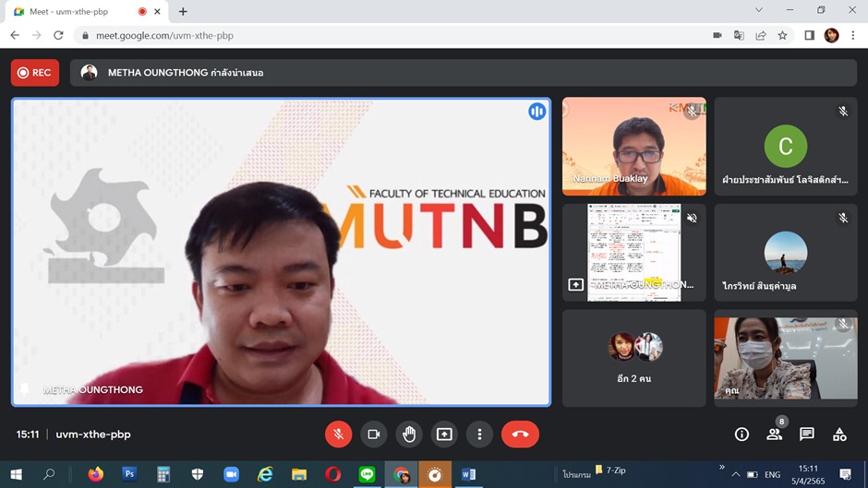Bookmark this page with the star icon
The width and height of the screenshot is (868, 488).
[782, 36]
